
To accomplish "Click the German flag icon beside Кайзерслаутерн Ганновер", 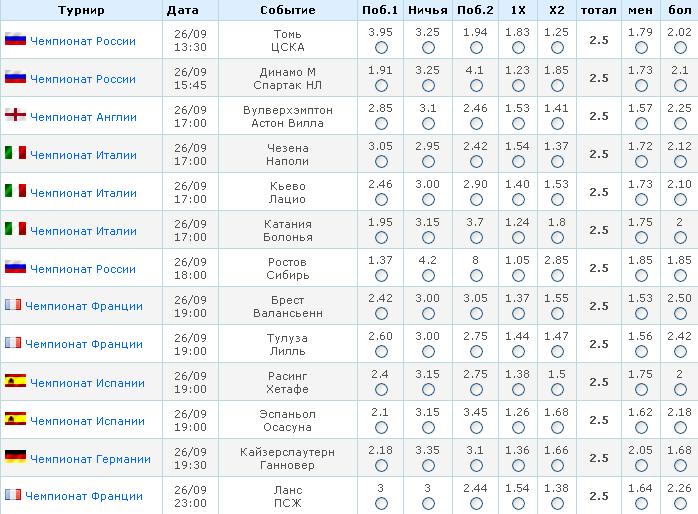I will click(15, 457).
